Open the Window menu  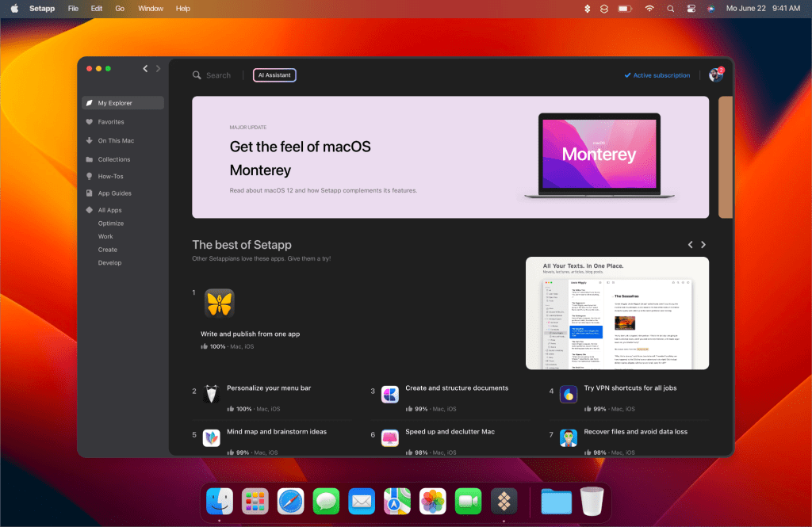point(151,9)
